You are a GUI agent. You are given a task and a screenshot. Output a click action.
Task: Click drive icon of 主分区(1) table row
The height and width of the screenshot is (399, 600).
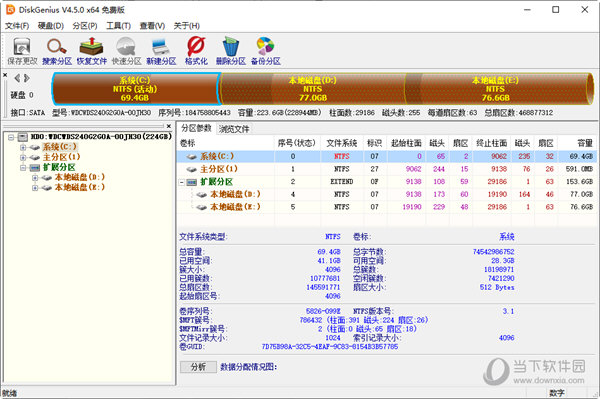point(191,169)
